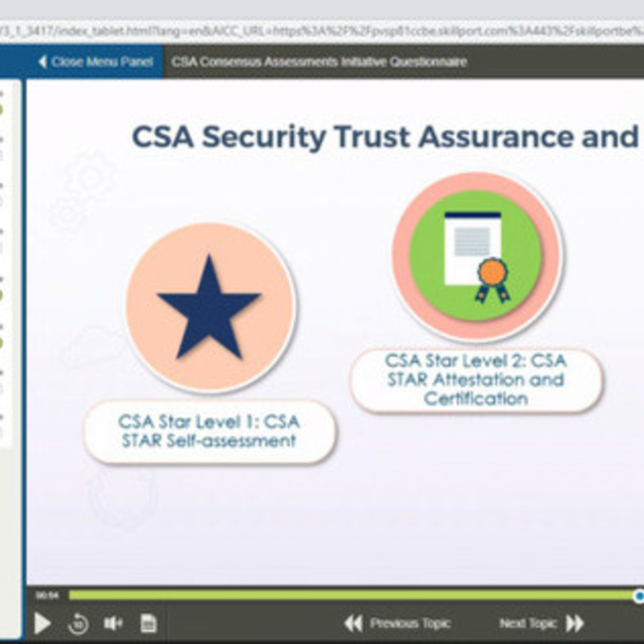644x644 pixels.
Task: Click the CSA Security Trust Assurance heading
Action: 385,137
